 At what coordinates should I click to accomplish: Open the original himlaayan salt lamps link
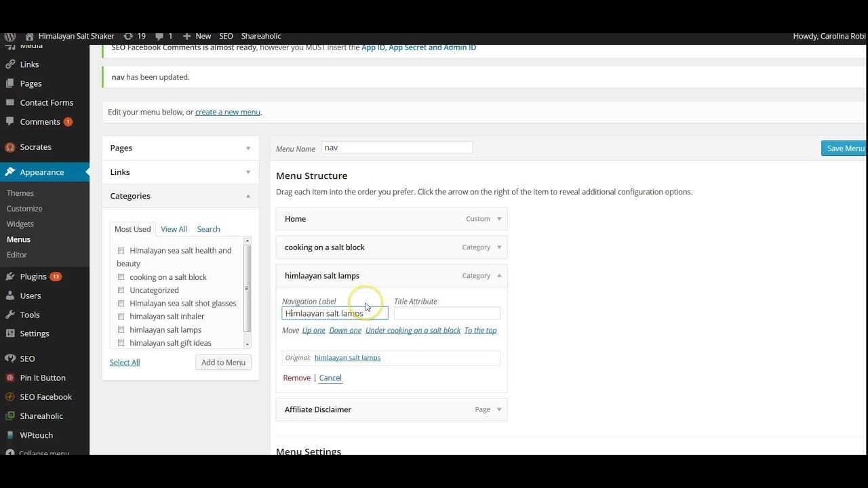pyautogui.click(x=347, y=358)
